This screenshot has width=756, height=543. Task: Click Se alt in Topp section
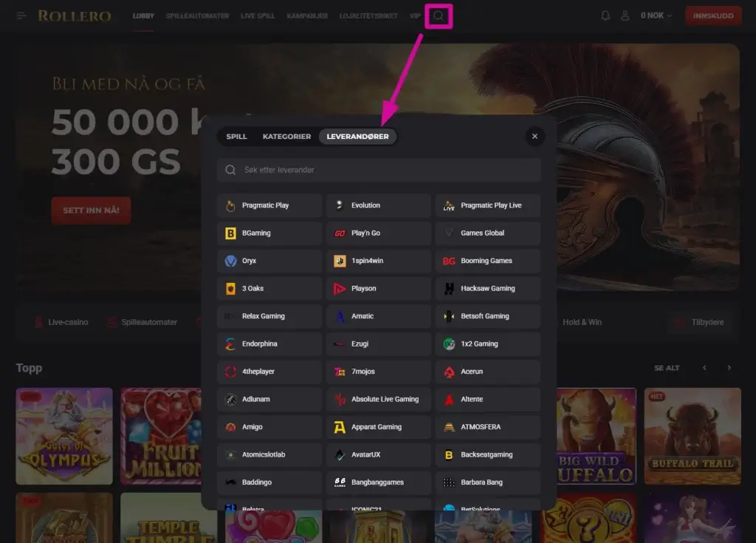(667, 368)
